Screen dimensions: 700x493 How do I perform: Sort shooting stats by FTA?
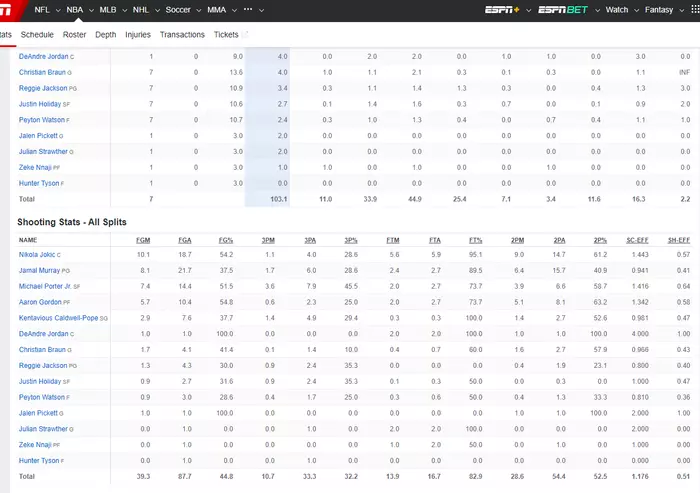435,240
